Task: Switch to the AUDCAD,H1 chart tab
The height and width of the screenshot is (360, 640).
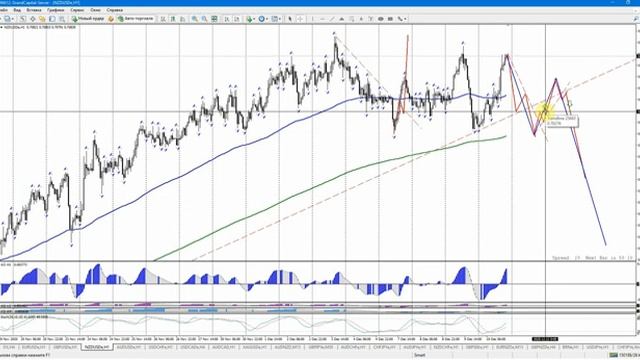Action: click(x=224, y=347)
